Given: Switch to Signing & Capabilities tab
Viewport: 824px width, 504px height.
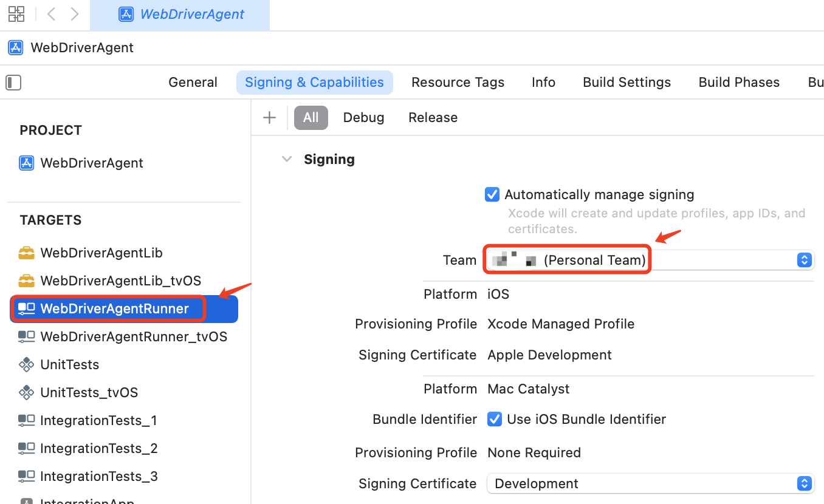Looking at the screenshot, I should tap(314, 82).
